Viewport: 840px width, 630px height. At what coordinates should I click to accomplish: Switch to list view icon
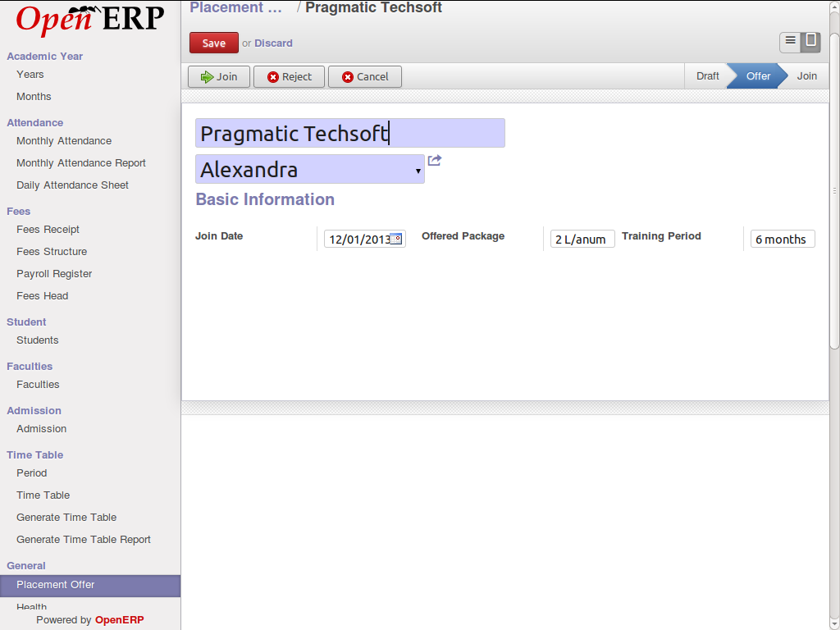790,43
